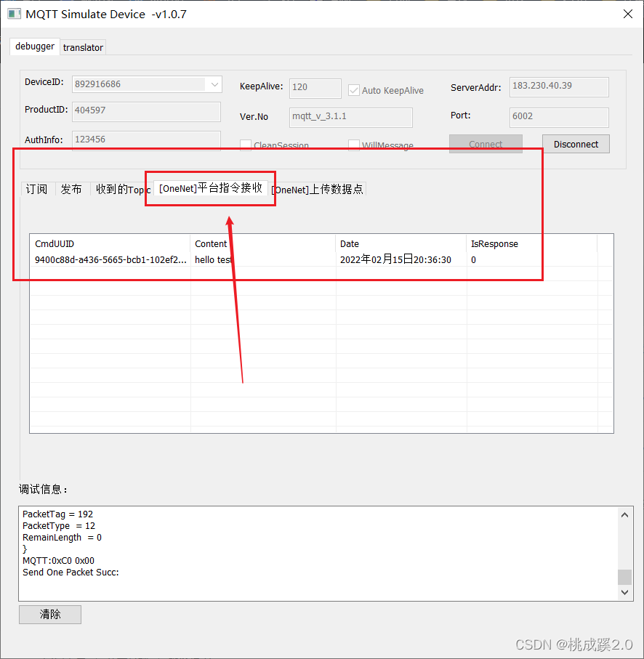Expand the DeviceID dropdown
The image size is (644, 659).
click(214, 84)
